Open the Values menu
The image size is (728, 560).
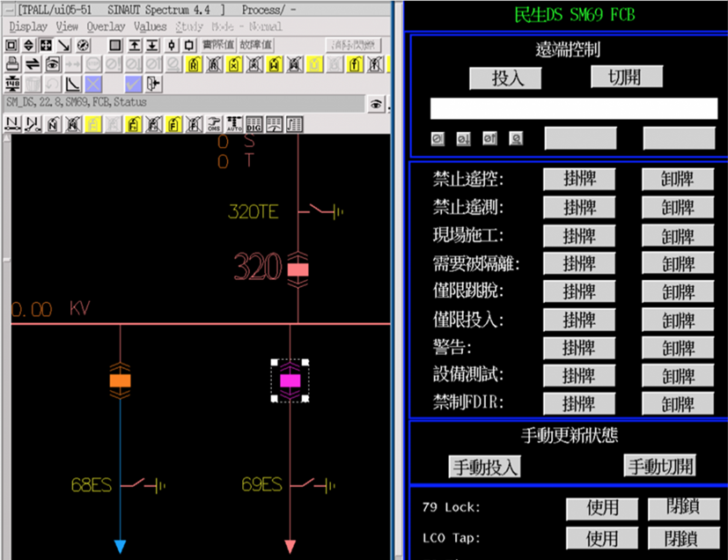[x=150, y=27]
